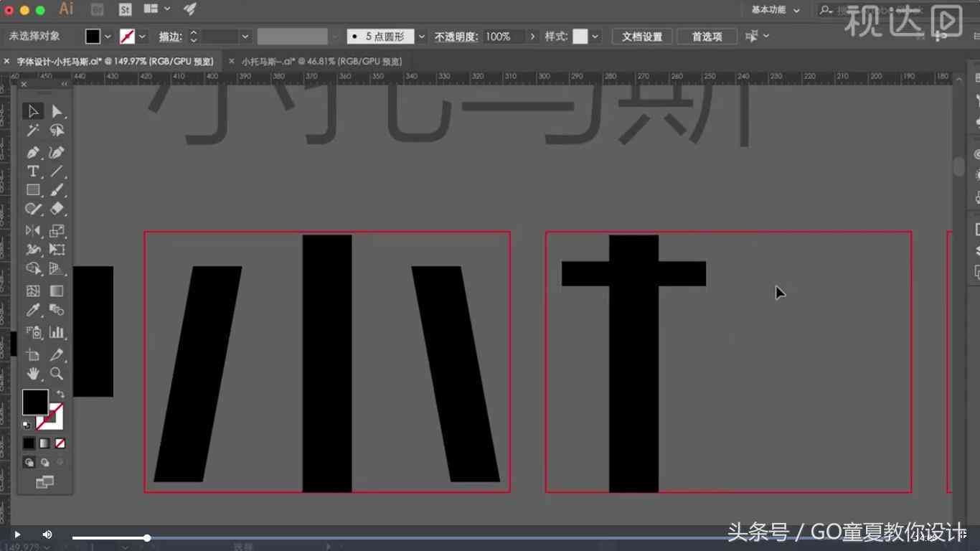Open graphic style (样式) dropdown
This screenshot has width=980, height=551.
(595, 37)
